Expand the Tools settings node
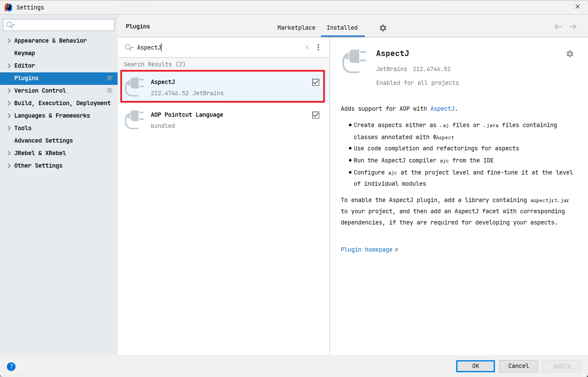This screenshot has height=377, width=588. [x=9, y=128]
